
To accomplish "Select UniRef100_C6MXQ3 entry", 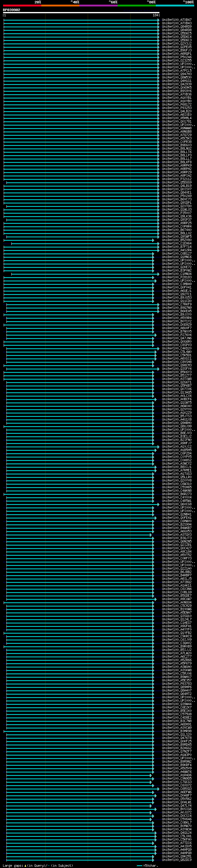I will tap(176, 789).
